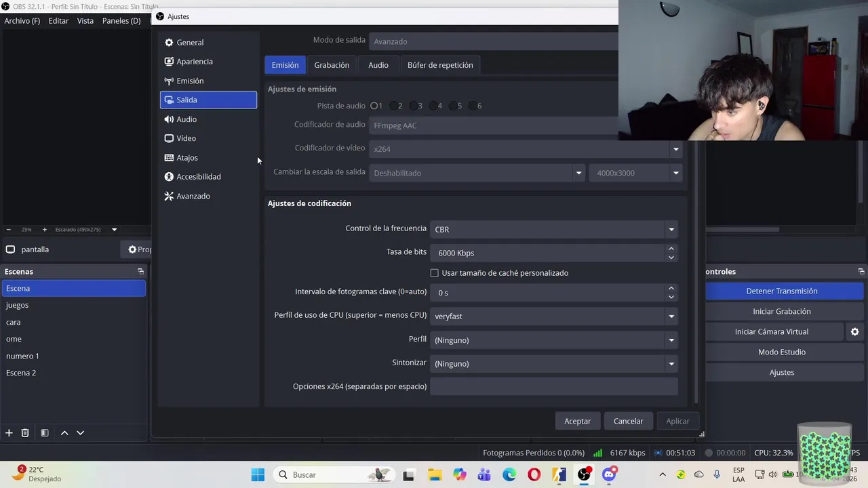This screenshot has height=488, width=868.
Task: Select the juegos scene
Action: (73, 305)
